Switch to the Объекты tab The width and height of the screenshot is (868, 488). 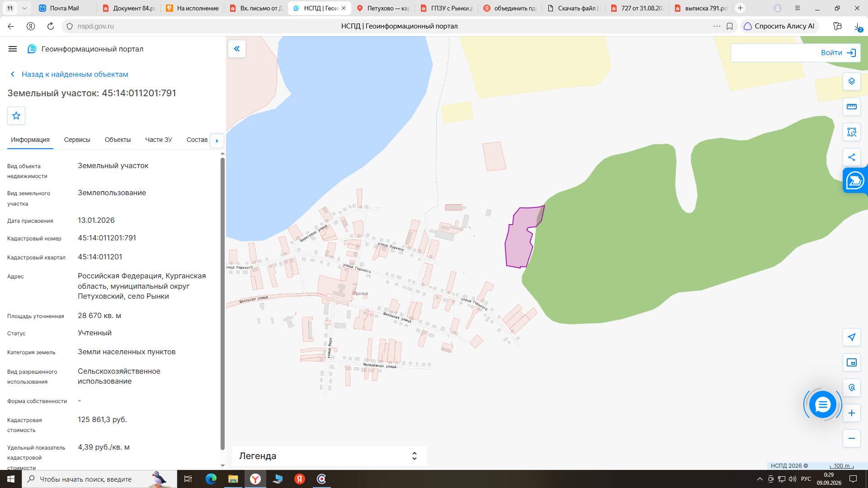point(118,140)
